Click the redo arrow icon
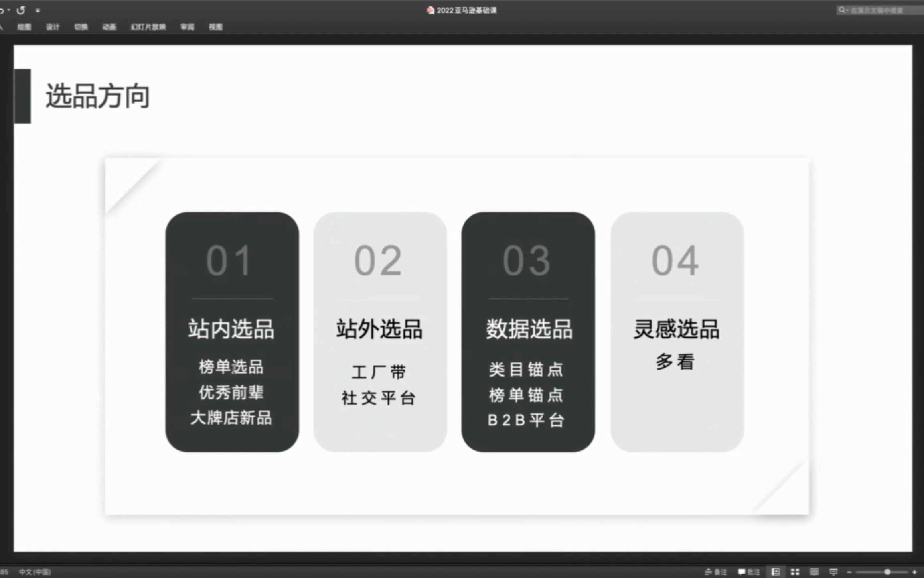The width and height of the screenshot is (924, 578). tap(21, 10)
